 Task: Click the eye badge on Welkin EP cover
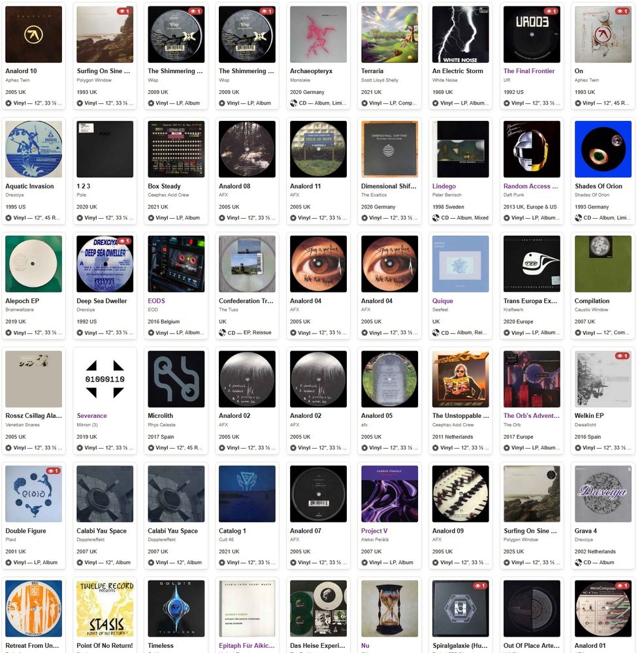621,356
